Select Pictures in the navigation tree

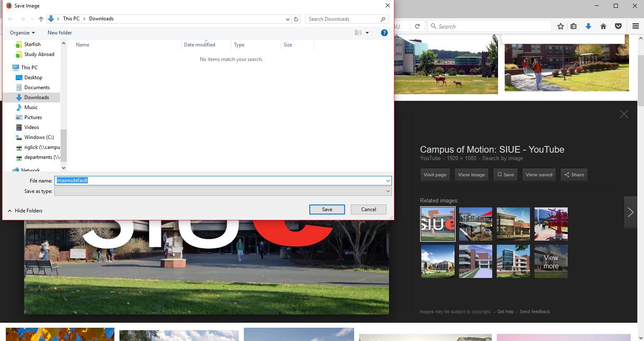tap(33, 117)
